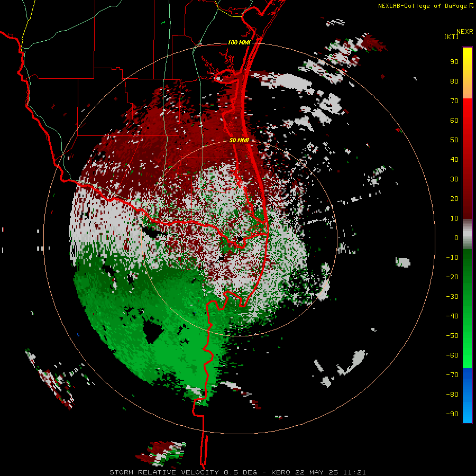Click the [KT] units label
476x476 pixels.
(x=452, y=36)
